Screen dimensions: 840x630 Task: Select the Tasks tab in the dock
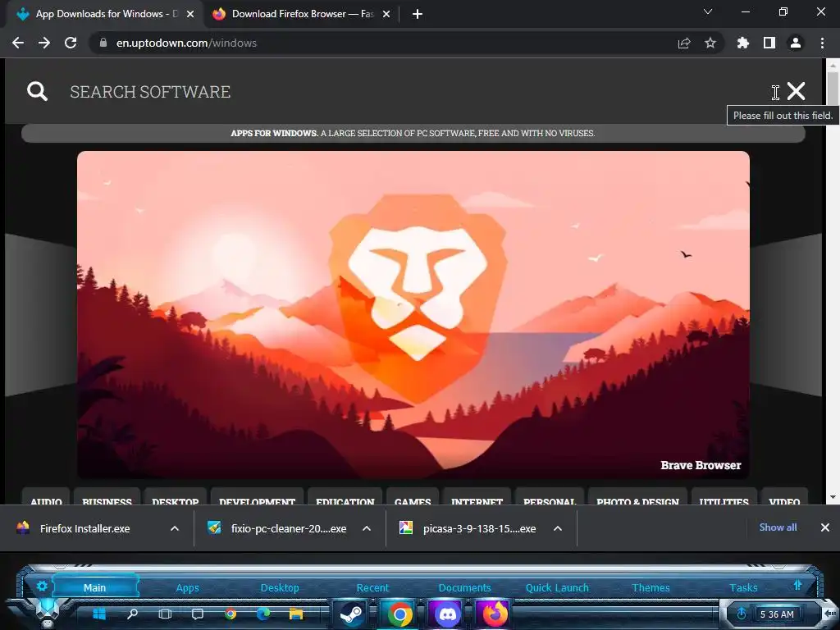pos(743,587)
